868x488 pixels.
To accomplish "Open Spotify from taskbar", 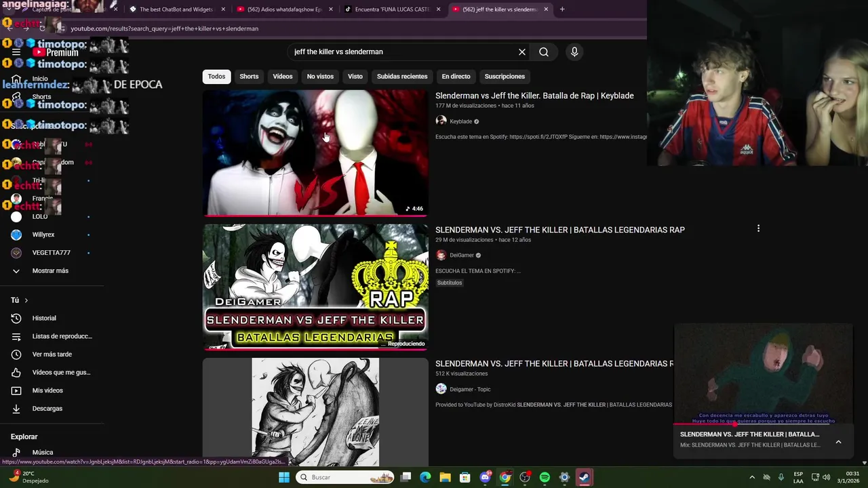I will (x=545, y=477).
